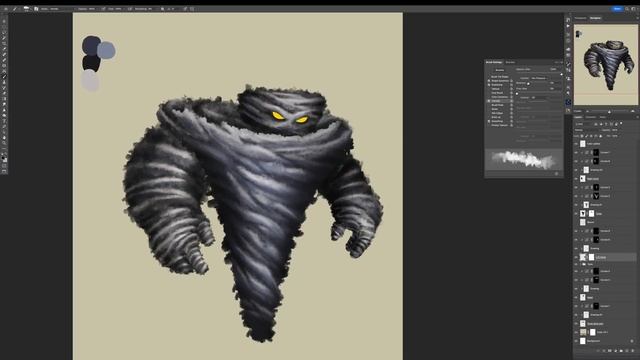The image size is (640, 360).
Task: Switch to the Paths tab
Action: (x=602, y=117)
